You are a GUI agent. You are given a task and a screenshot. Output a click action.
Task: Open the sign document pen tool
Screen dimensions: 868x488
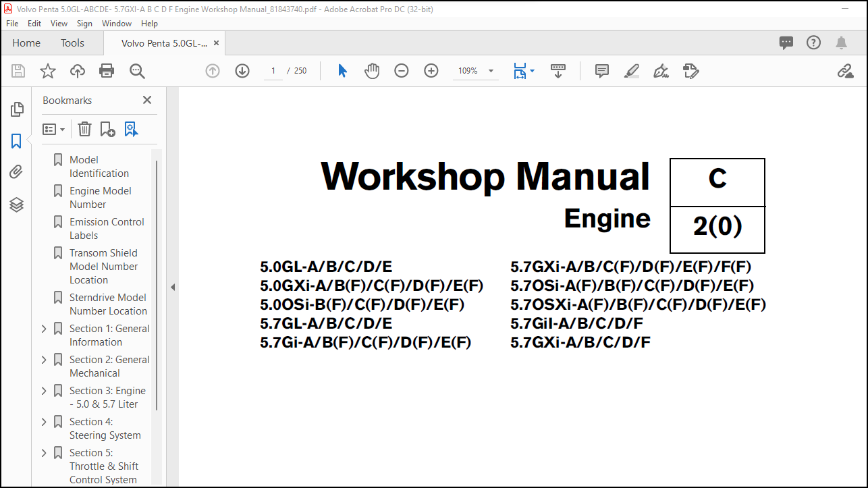pyautogui.click(x=661, y=71)
